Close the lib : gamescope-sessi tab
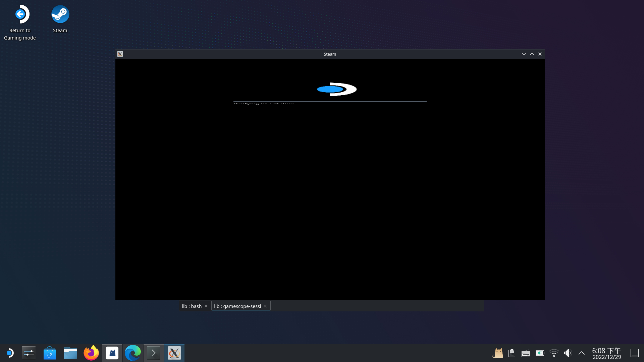Viewport: 644px width, 362px height. pyautogui.click(x=265, y=306)
